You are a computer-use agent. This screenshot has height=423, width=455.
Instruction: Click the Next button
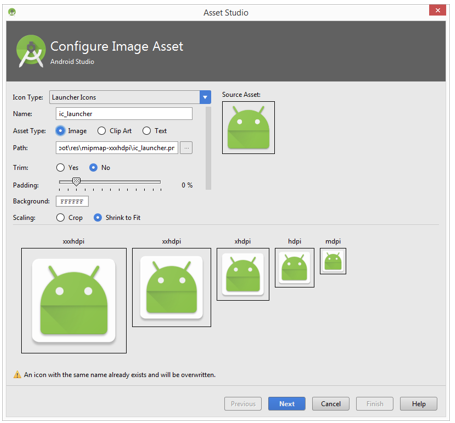287,404
